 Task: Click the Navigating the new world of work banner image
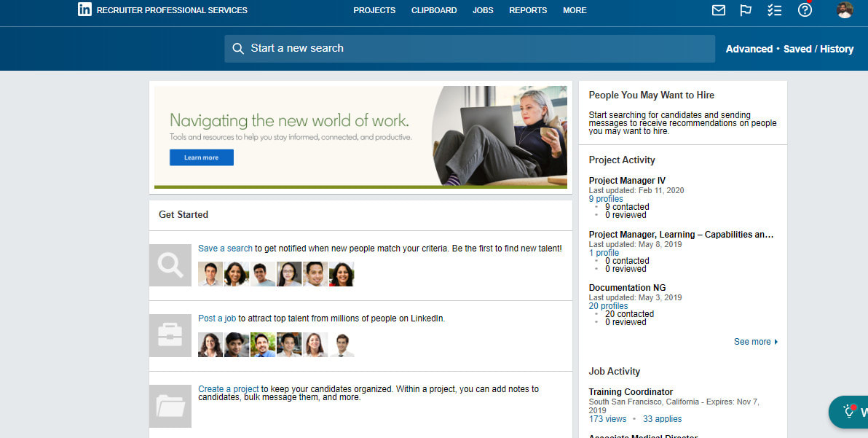coord(360,137)
